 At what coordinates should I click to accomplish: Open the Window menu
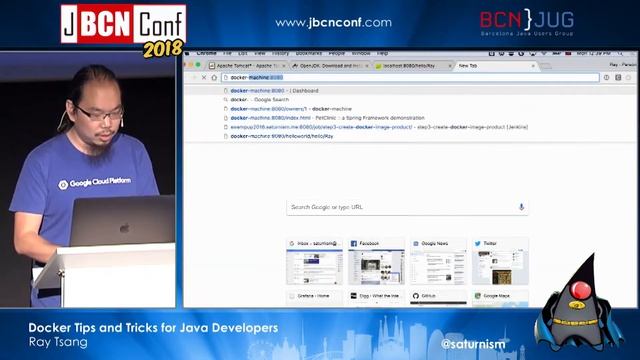(361, 53)
